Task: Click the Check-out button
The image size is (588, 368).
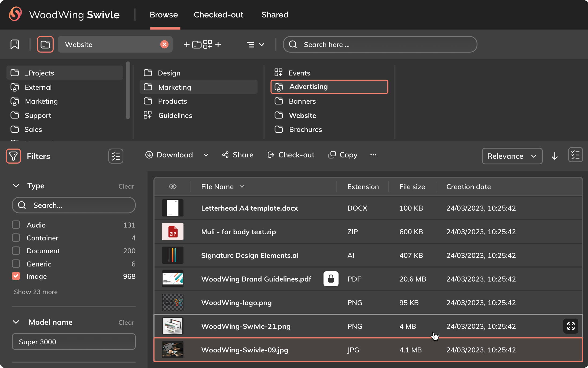Action: click(291, 155)
